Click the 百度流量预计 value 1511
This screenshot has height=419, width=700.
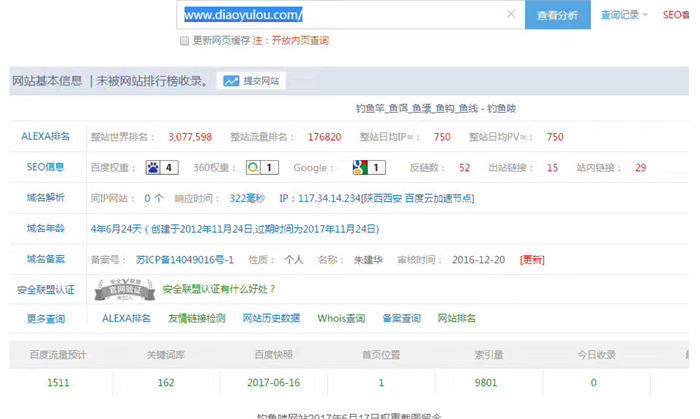click(58, 383)
